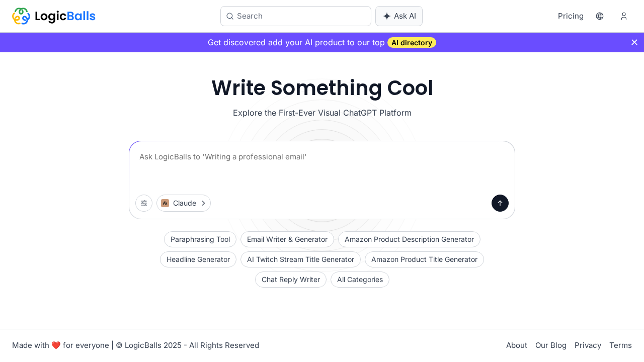Dismiss the purple banner with X

coord(634,42)
